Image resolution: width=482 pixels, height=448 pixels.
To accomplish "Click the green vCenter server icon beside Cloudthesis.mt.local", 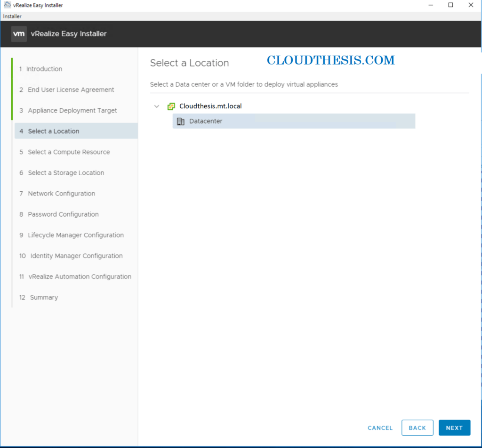I will point(171,106).
